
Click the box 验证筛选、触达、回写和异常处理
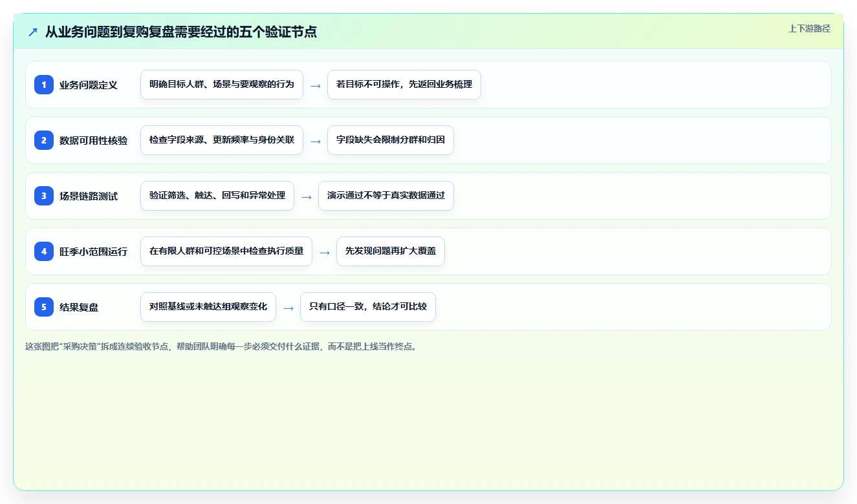[x=217, y=196]
